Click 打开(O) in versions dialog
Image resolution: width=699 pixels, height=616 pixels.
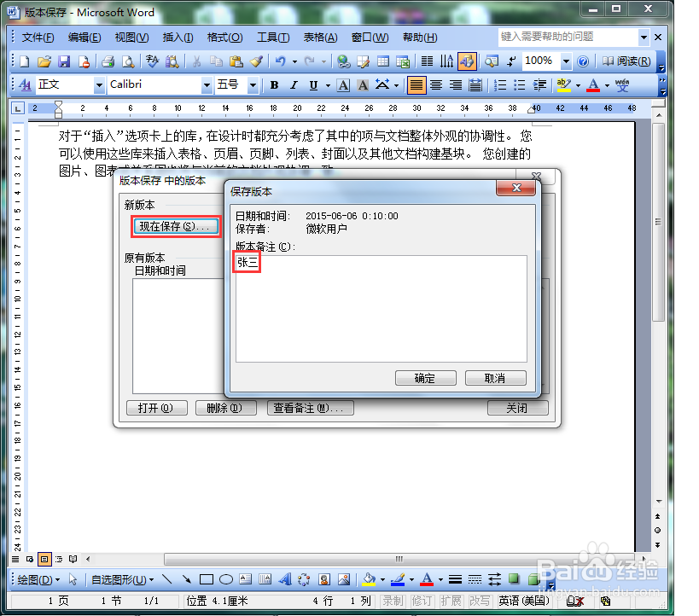click(x=156, y=408)
